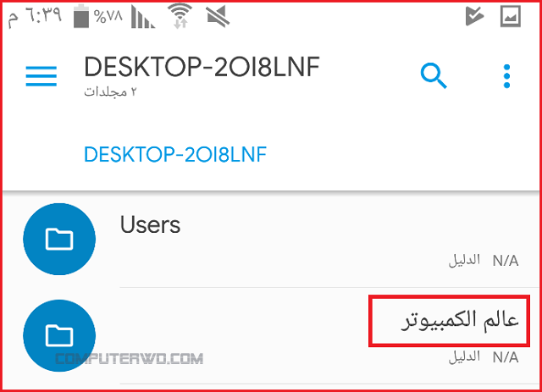
Task: Tap the checkmark notification icon in status bar
Action: (x=474, y=16)
